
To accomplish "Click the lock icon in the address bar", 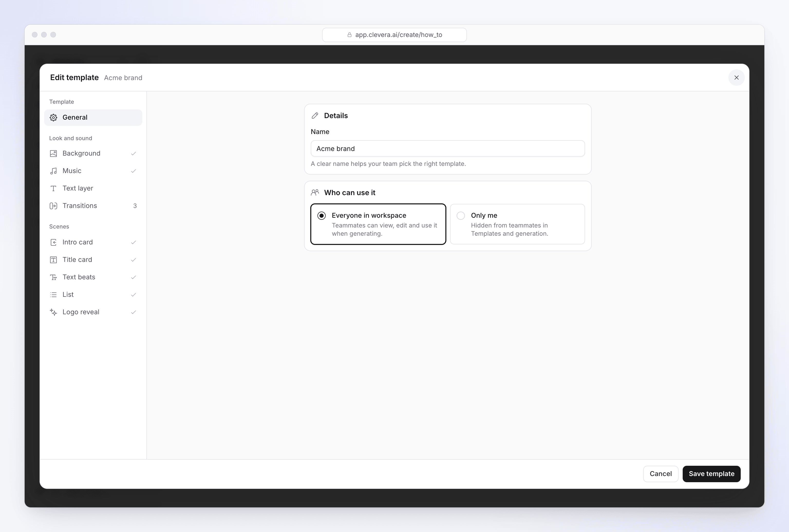I will coord(350,35).
